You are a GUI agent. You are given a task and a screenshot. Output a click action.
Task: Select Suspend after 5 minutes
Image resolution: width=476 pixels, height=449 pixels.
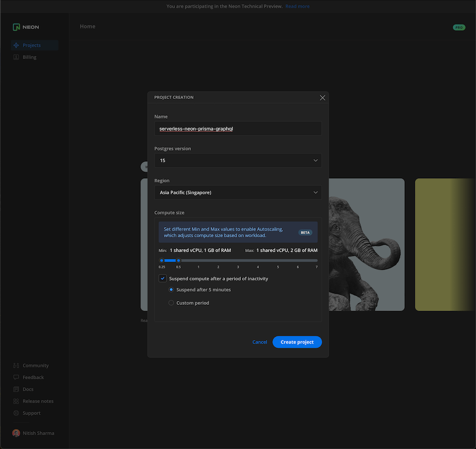[x=171, y=289]
